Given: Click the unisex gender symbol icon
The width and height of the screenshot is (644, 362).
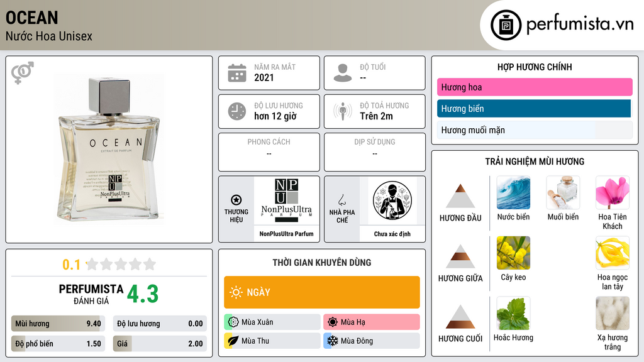Looking at the screenshot, I should [x=22, y=73].
